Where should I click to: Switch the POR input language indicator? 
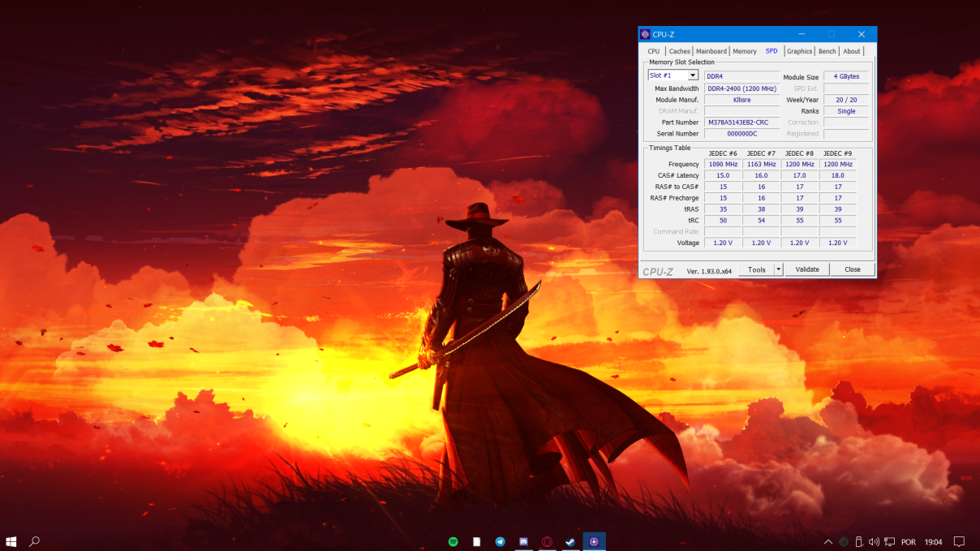[909, 541]
